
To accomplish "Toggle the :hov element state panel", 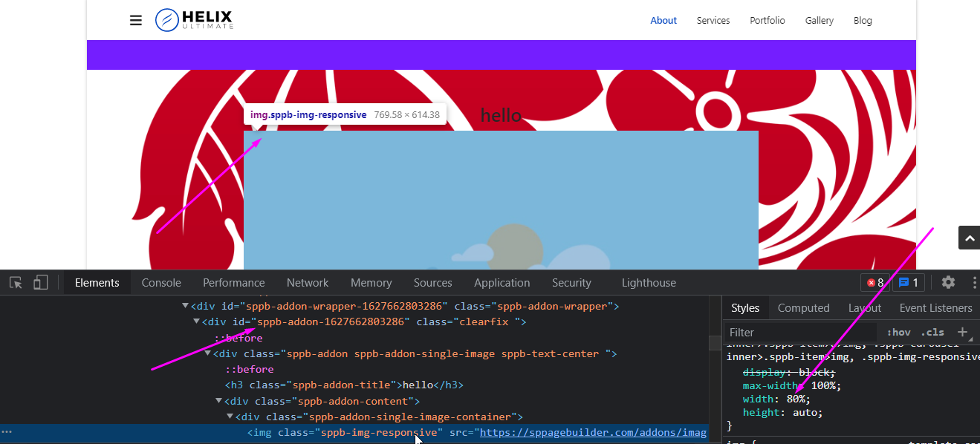I will pos(898,333).
